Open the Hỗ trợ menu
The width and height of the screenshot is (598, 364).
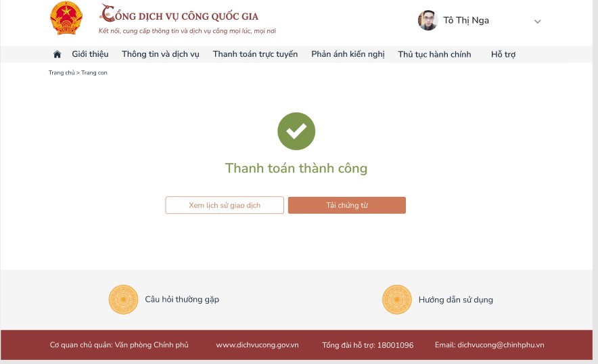[x=503, y=54]
